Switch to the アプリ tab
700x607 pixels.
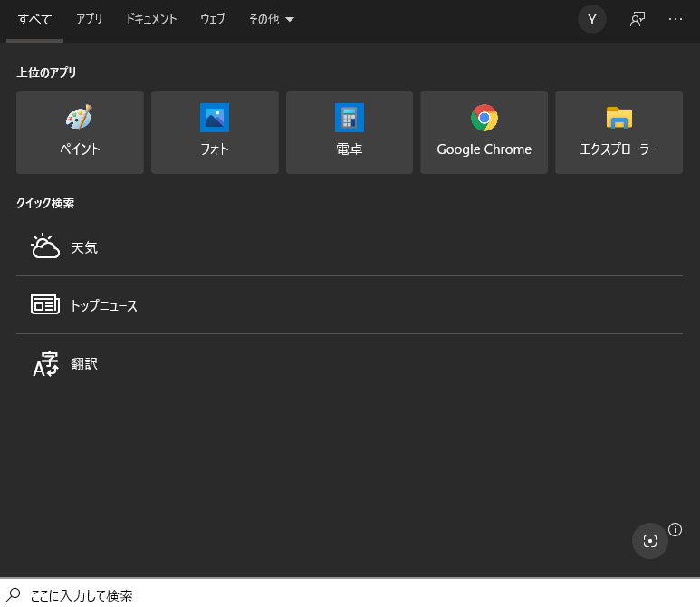click(x=89, y=19)
